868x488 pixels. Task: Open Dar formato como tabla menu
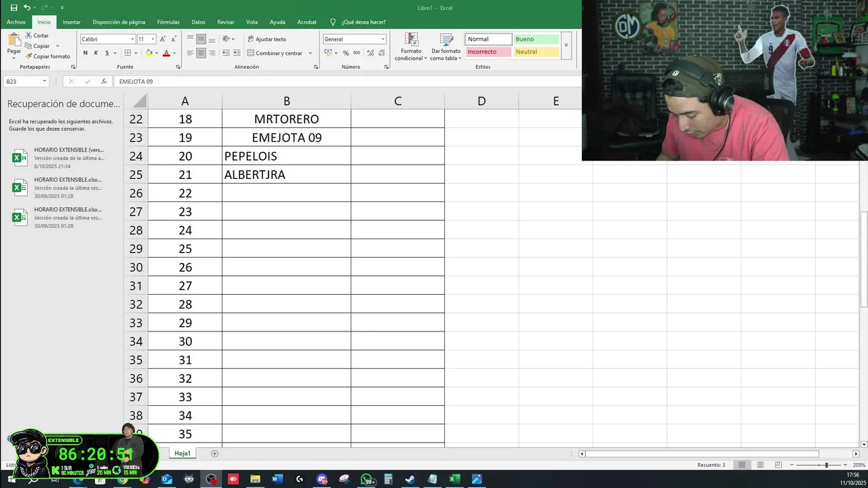click(x=446, y=47)
